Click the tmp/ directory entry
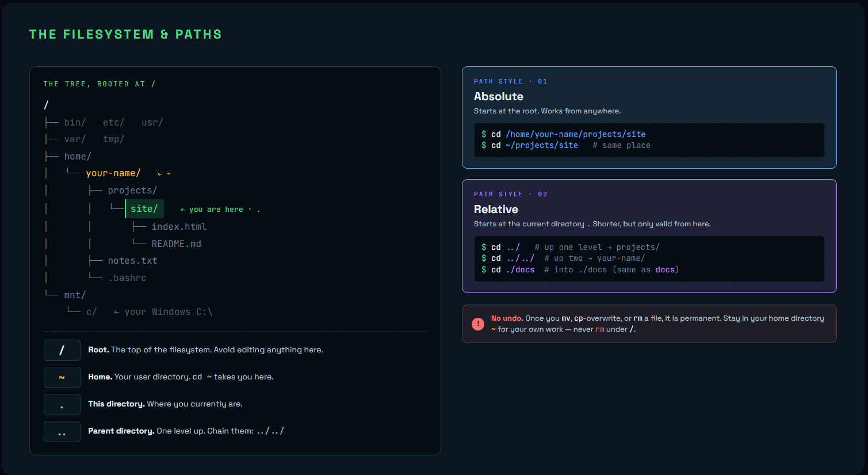Viewport: 868px width, 475px height. [113, 139]
